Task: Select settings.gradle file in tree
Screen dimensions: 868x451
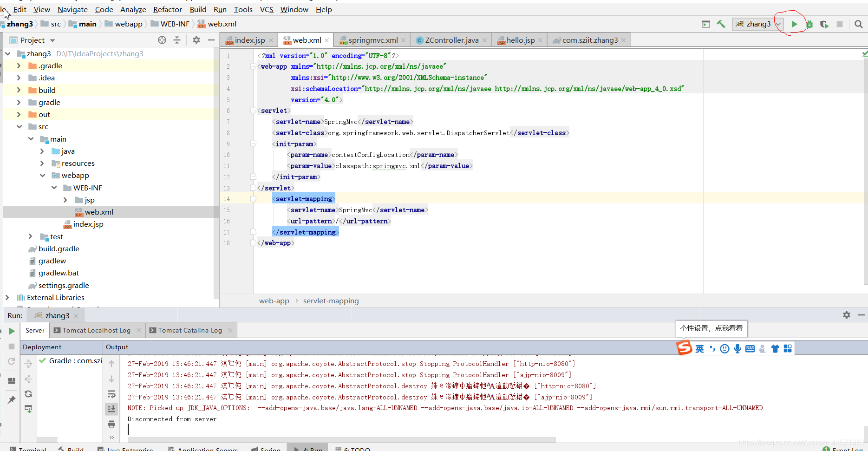Action: click(x=64, y=286)
